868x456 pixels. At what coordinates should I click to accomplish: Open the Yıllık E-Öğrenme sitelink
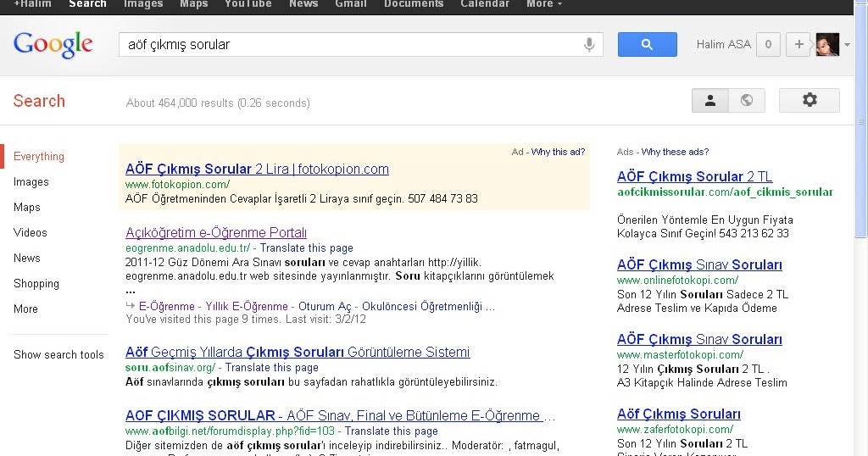click(x=247, y=307)
